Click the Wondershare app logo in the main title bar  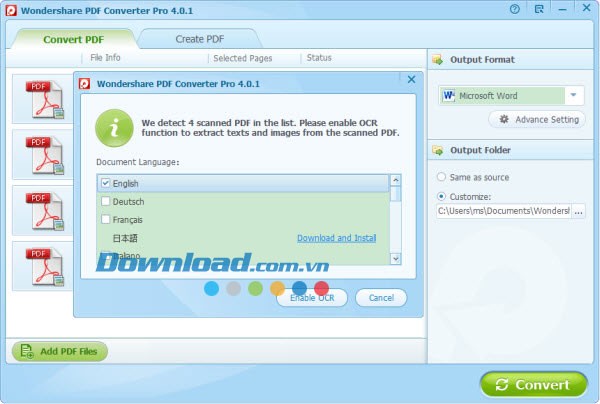pyautogui.click(x=11, y=10)
